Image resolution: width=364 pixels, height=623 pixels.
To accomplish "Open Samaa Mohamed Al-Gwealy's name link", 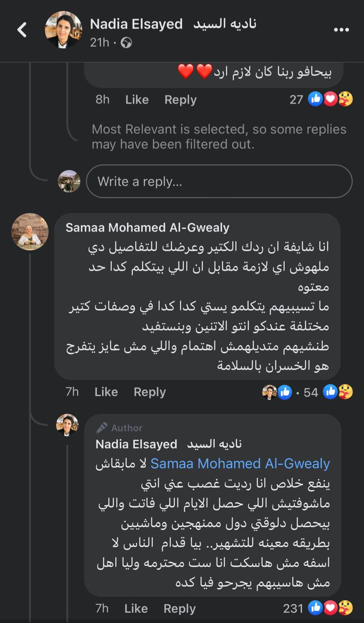I will coord(147,228).
